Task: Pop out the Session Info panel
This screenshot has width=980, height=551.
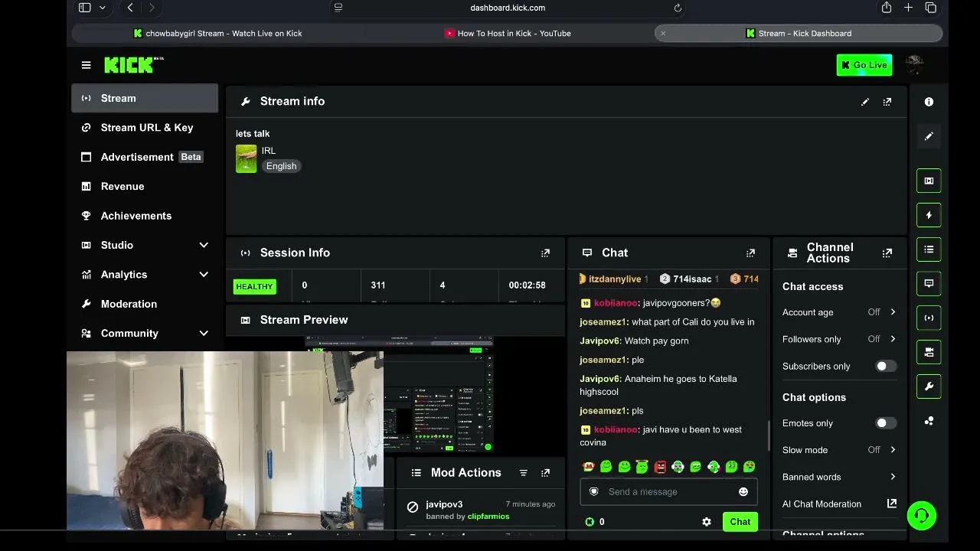Action: (x=546, y=253)
